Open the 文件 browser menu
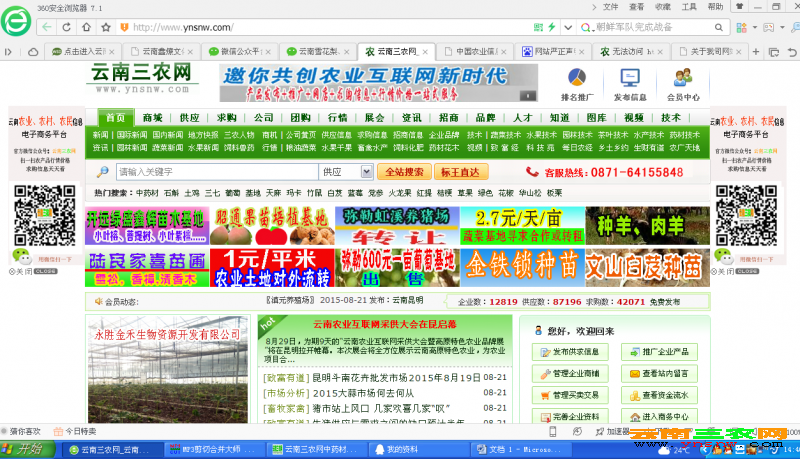 (x=610, y=7)
